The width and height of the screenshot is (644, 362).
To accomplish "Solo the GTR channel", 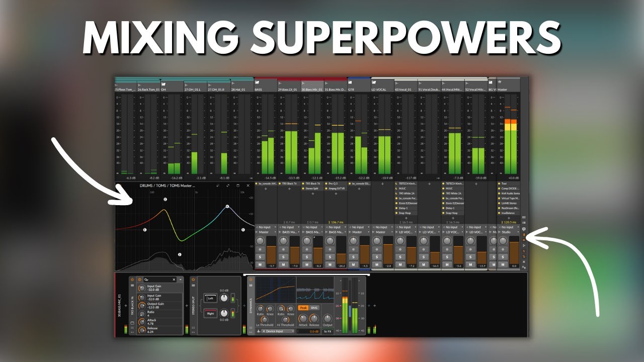I will 353,257.
